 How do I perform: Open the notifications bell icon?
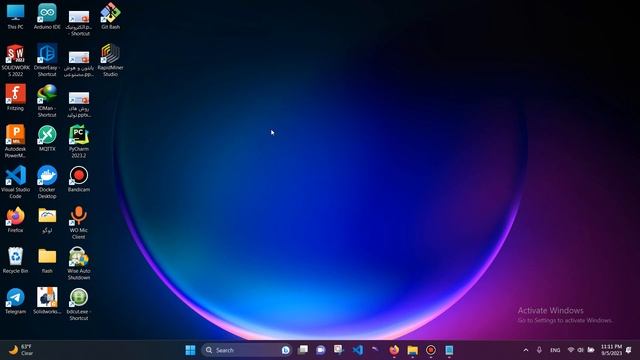(x=629, y=350)
